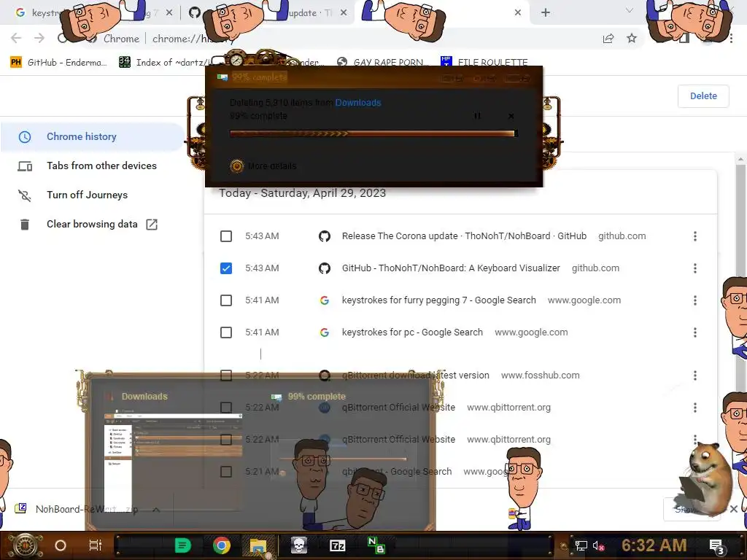
Task: Open more actions for keystrokes for pc search
Action: pyautogui.click(x=695, y=332)
